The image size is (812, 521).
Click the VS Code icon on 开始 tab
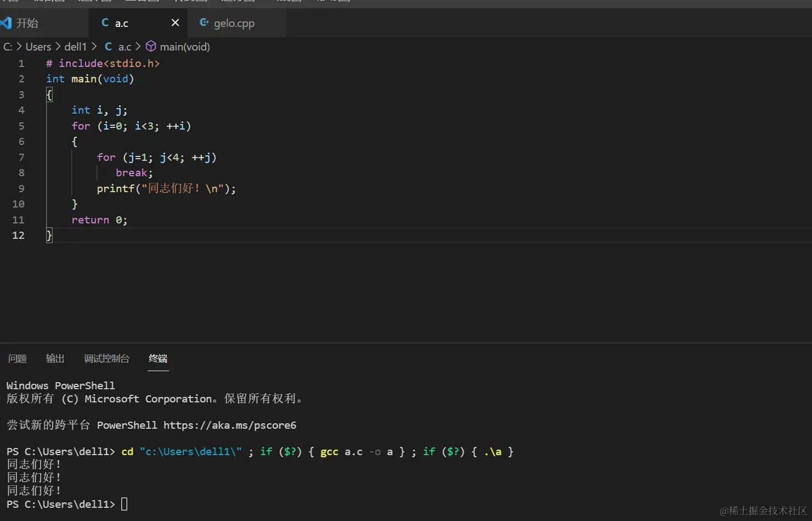6,23
